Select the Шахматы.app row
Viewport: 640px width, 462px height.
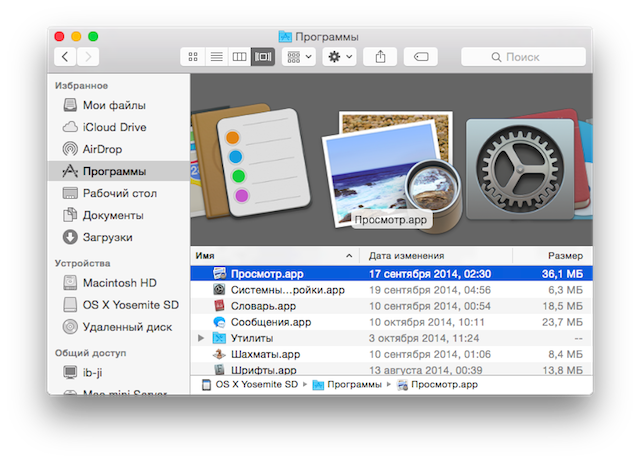click(x=391, y=354)
